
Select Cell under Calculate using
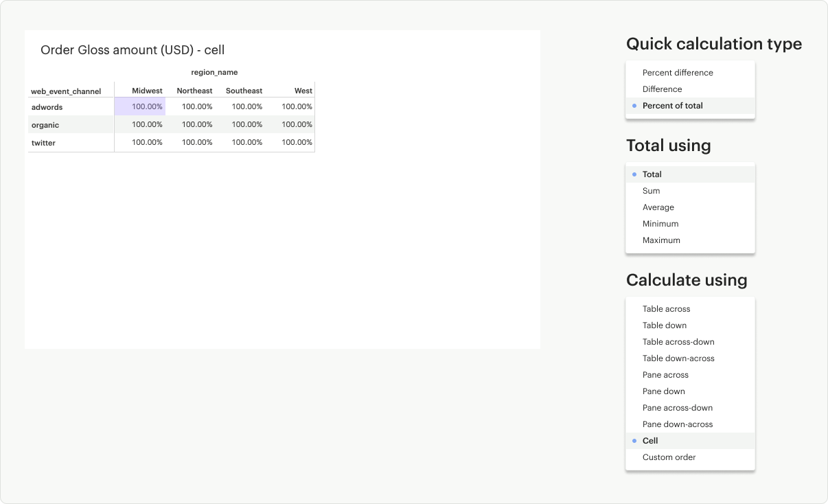tap(649, 441)
